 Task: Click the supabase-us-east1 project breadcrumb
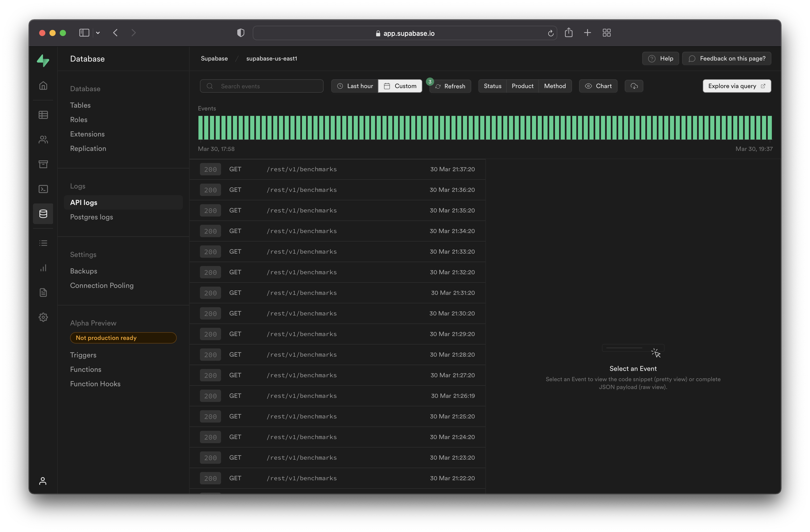point(272,58)
